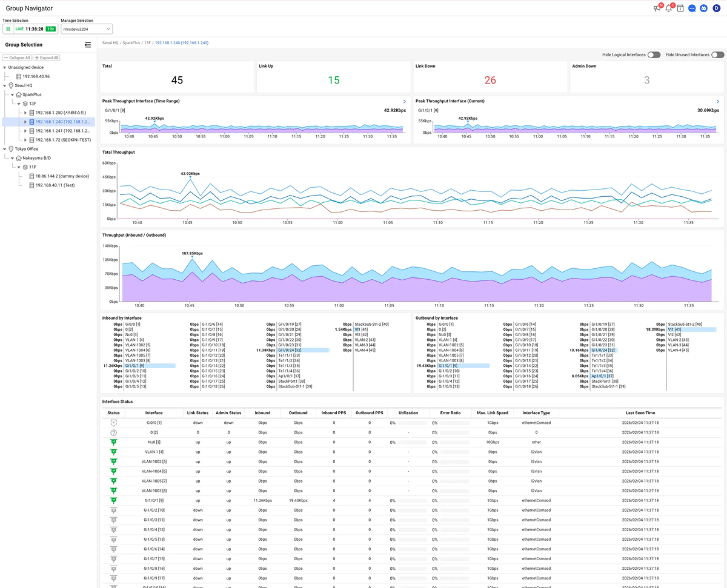The height and width of the screenshot is (588, 727).
Task: Click the info panel icon in header
Action: pyautogui.click(x=680, y=8)
